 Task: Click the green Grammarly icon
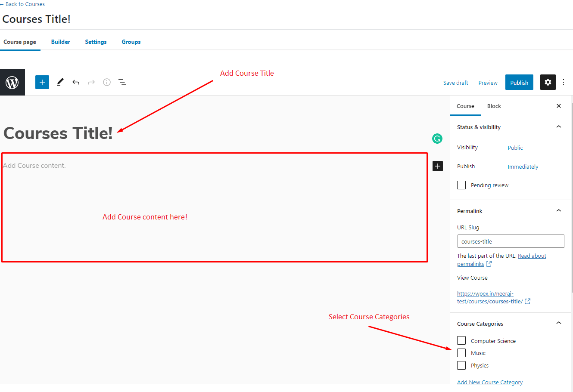[437, 139]
